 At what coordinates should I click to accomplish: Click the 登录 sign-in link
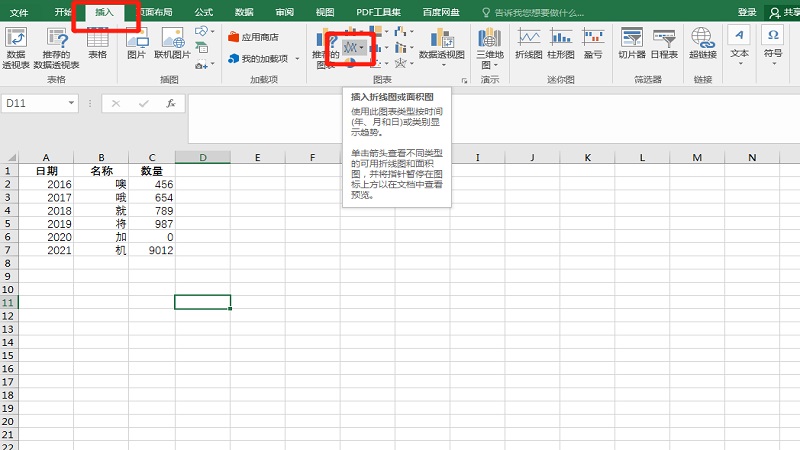point(747,12)
